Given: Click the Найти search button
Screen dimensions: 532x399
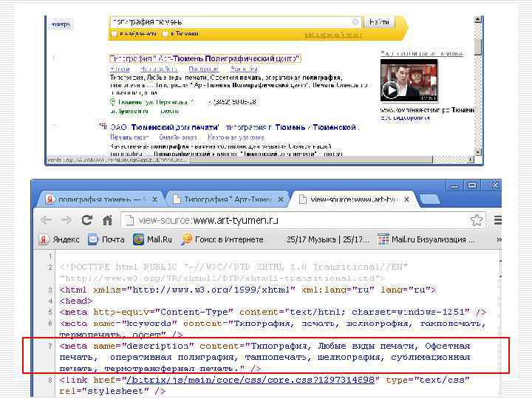Looking at the screenshot, I should coord(379,22).
